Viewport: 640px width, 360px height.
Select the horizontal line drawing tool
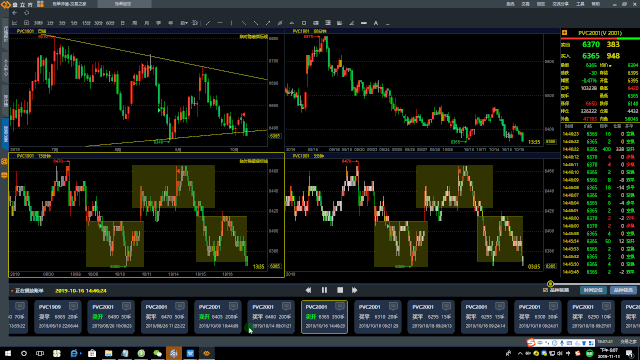coord(220,23)
